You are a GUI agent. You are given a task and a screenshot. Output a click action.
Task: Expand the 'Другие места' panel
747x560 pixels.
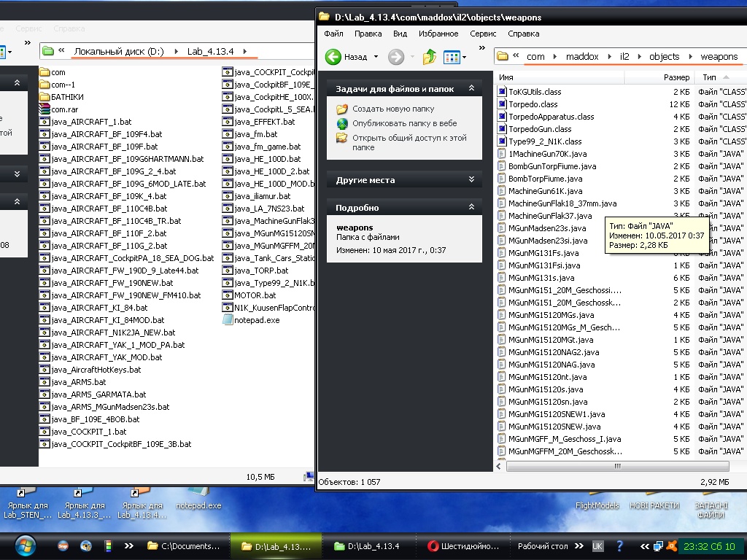coord(471,179)
